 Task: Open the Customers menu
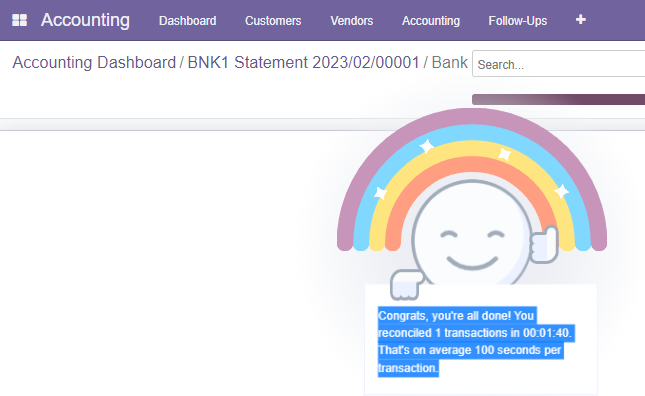point(273,21)
